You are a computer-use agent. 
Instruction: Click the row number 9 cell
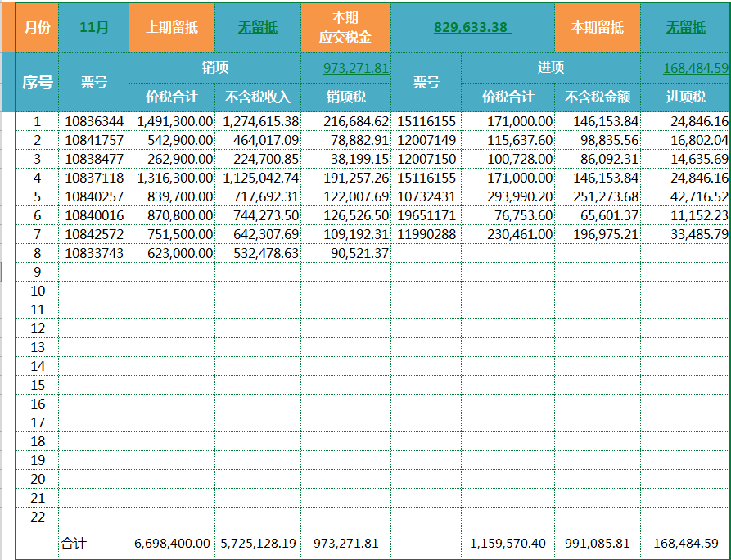(38, 272)
